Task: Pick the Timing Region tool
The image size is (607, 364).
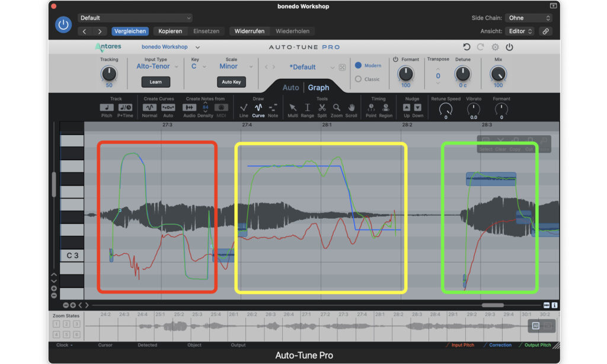Action: coord(385,107)
